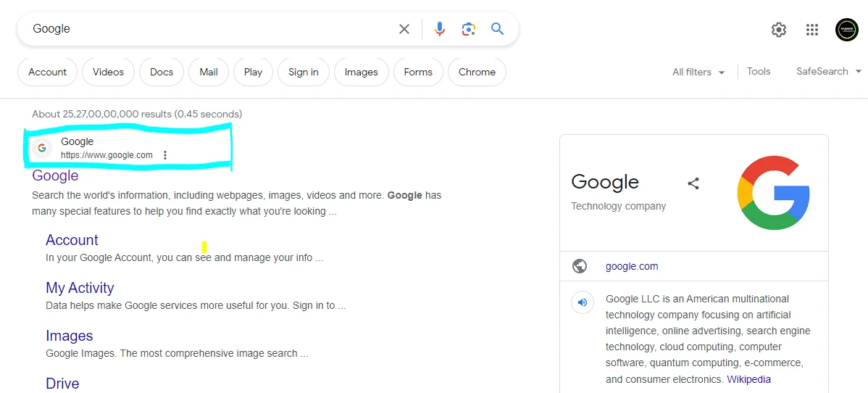Open the Tools button
The width and height of the screenshot is (868, 393).
tap(759, 72)
